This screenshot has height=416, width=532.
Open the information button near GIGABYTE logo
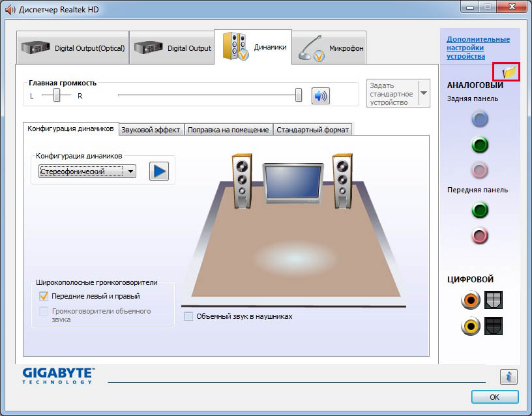pos(509,376)
